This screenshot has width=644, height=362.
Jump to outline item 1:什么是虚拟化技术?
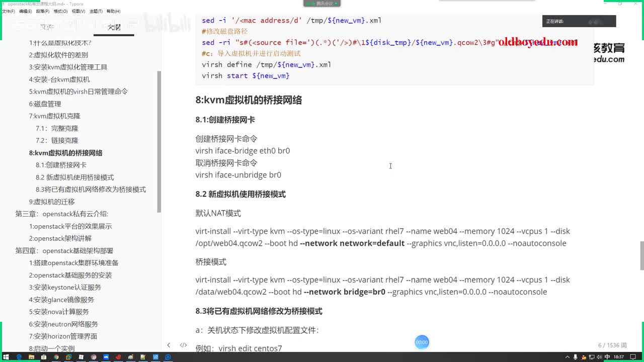tap(60, 43)
